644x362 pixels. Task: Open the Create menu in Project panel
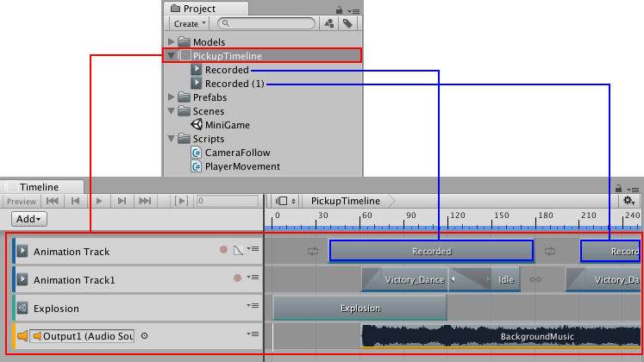coord(190,24)
